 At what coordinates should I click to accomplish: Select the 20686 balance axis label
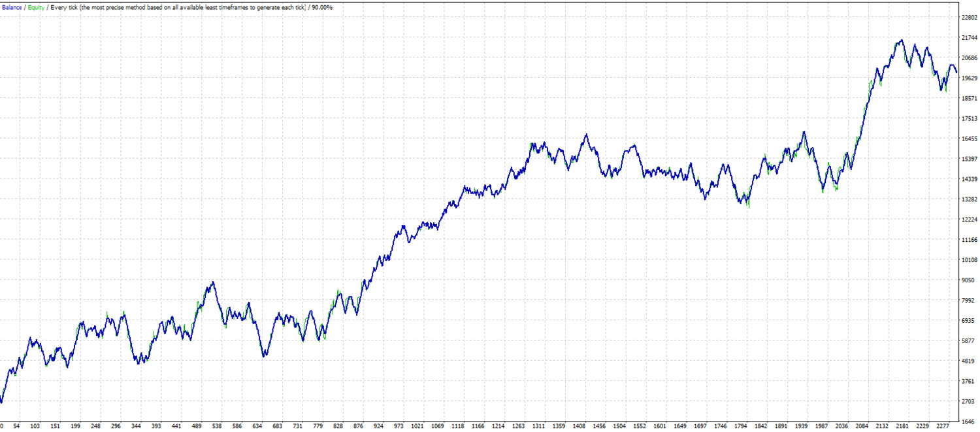tap(969, 58)
